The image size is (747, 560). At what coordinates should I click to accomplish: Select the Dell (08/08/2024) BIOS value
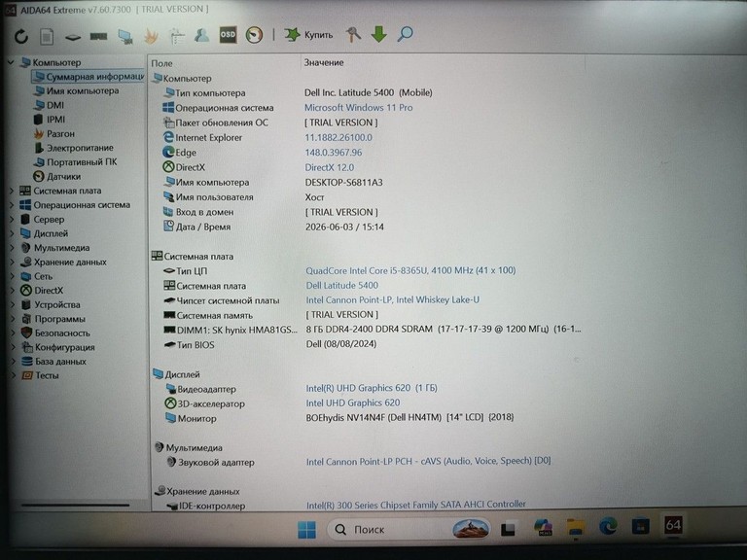pos(341,344)
